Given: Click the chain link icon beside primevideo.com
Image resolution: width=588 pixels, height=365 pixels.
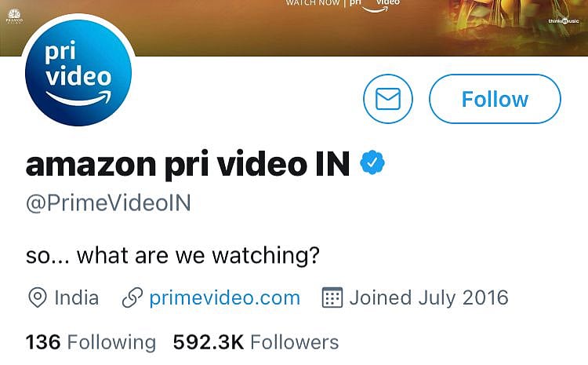Looking at the screenshot, I should pos(132,297).
